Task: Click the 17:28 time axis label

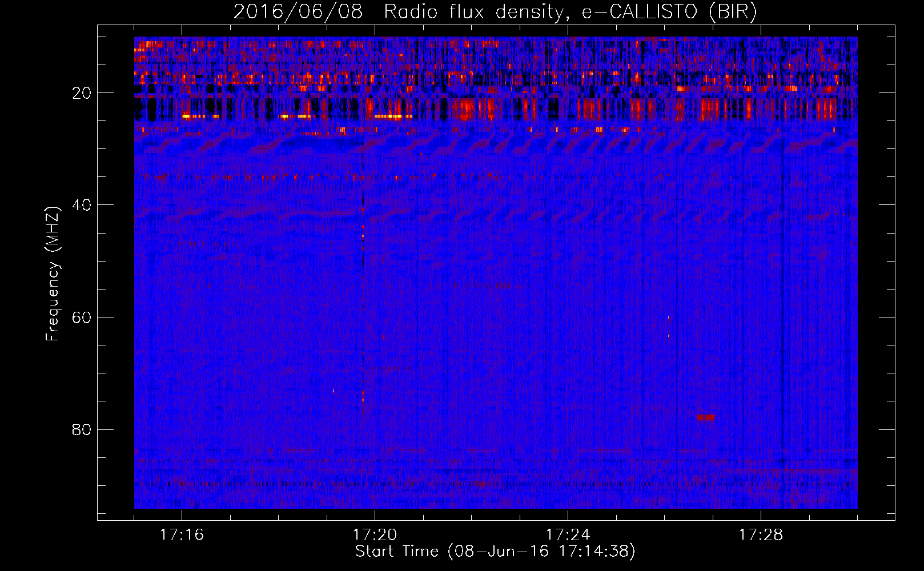Action: coord(761,534)
